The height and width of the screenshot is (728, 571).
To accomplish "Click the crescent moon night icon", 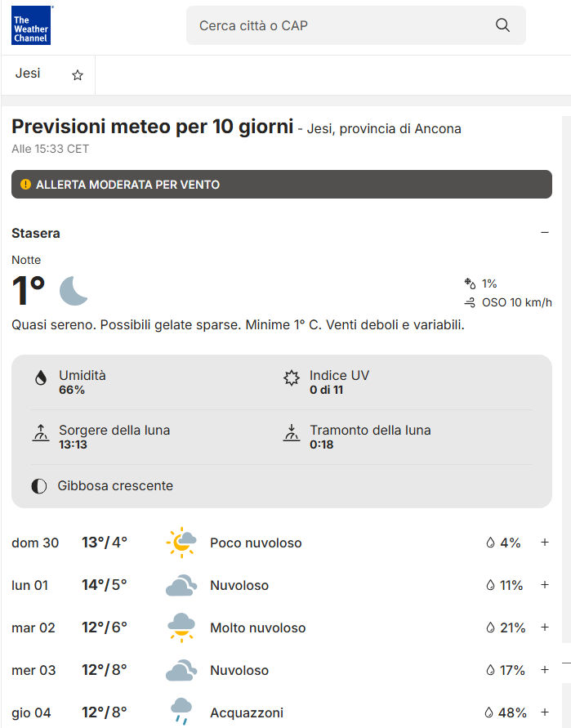I will click(x=74, y=291).
